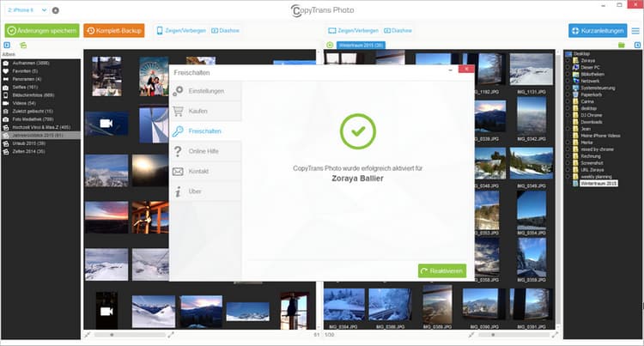Click the green album-stack icon above Alben
The height and width of the screenshot is (346, 644).
coord(23,46)
